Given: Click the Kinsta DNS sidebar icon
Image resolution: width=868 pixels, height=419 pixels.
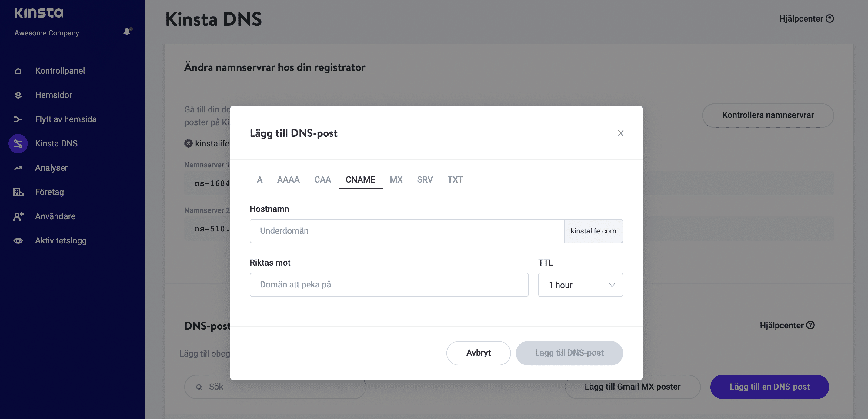Looking at the screenshot, I should 18,144.
